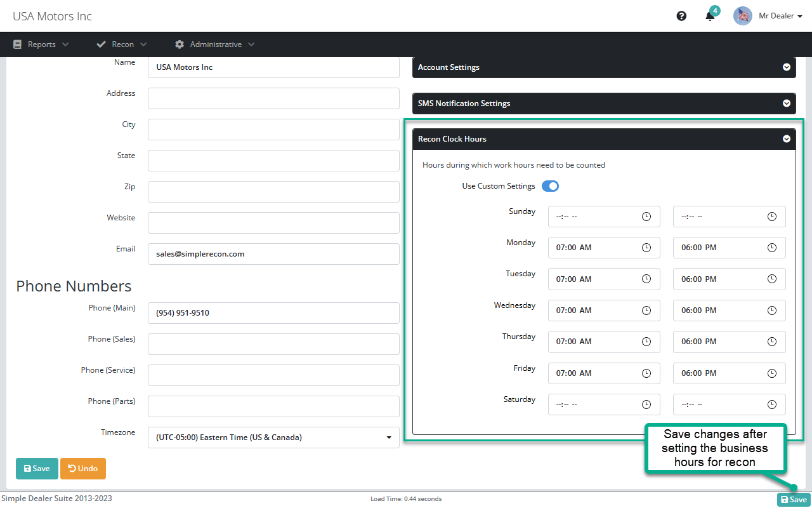
Task: Open the notifications bell with badge
Action: click(710, 16)
